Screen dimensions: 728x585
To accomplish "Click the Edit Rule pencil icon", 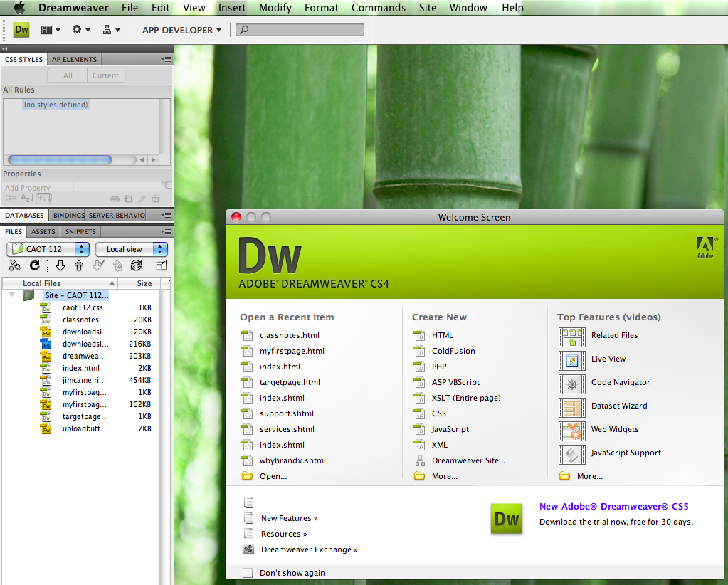I will (142, 199).
